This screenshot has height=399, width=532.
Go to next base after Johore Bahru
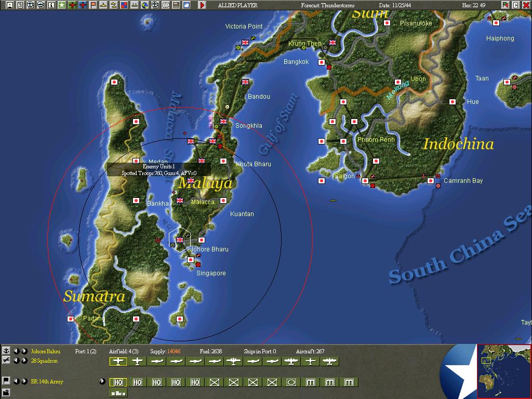point(24,351)
